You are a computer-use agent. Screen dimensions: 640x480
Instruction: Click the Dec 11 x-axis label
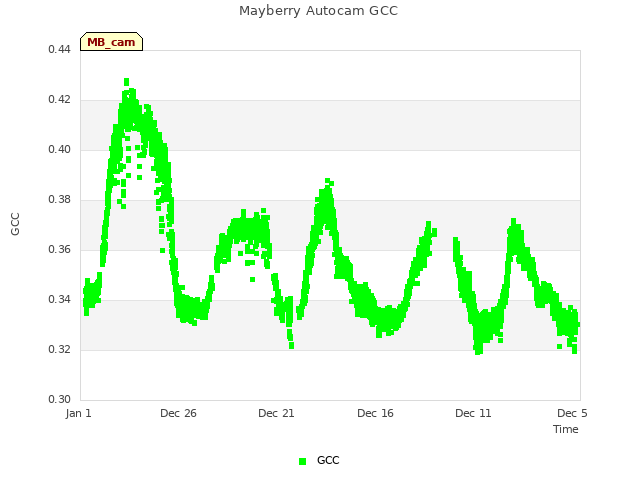[473, 413]
